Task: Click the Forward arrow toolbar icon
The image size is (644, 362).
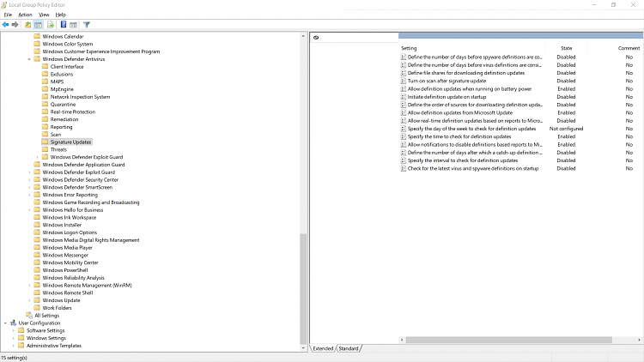Action: click(x=15, y=25)
